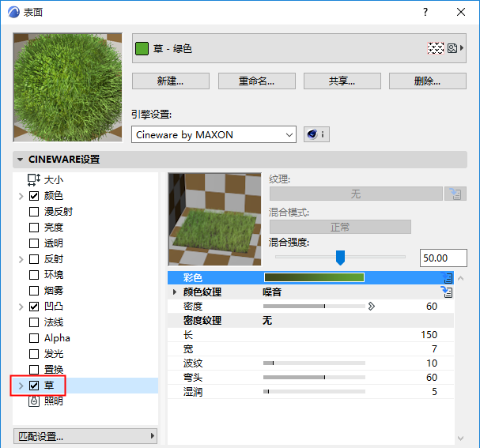Enable the 法线 channel checkbox
This screenshot has width=480, height=448.
[x=34, y=322]
